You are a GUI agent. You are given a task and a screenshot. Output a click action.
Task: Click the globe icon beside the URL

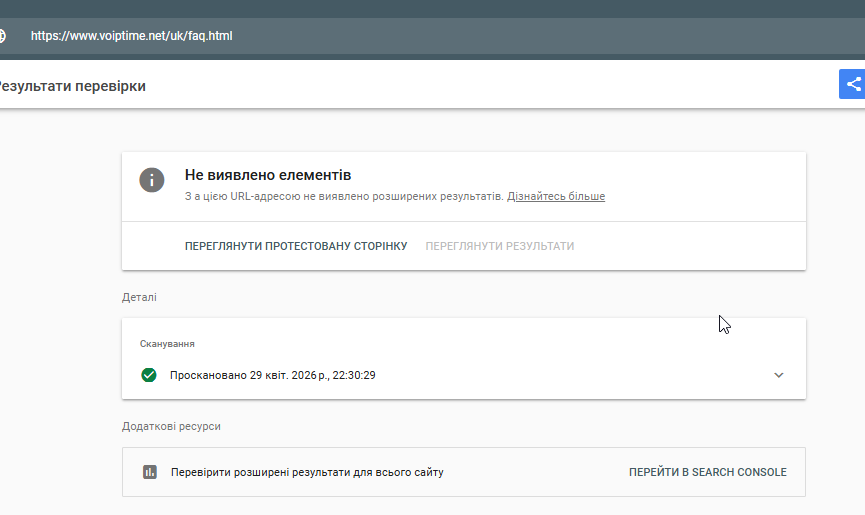click(x=2, y=35)
